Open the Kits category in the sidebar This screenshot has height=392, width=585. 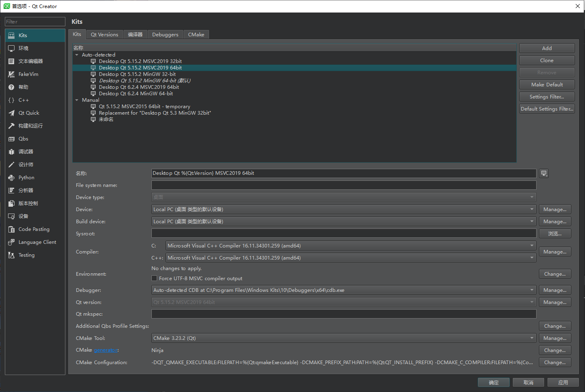(x=35, y=36)
